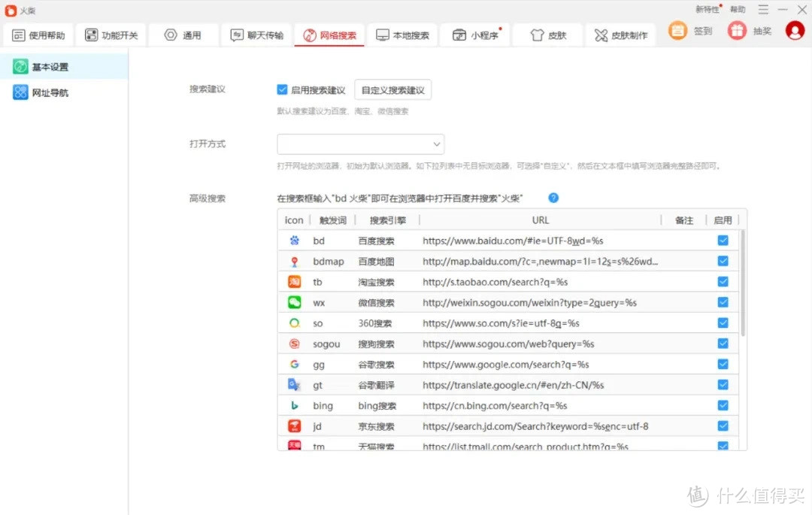
Task: Open the 使用帮助 tab
Action: (x=39, y=35)
